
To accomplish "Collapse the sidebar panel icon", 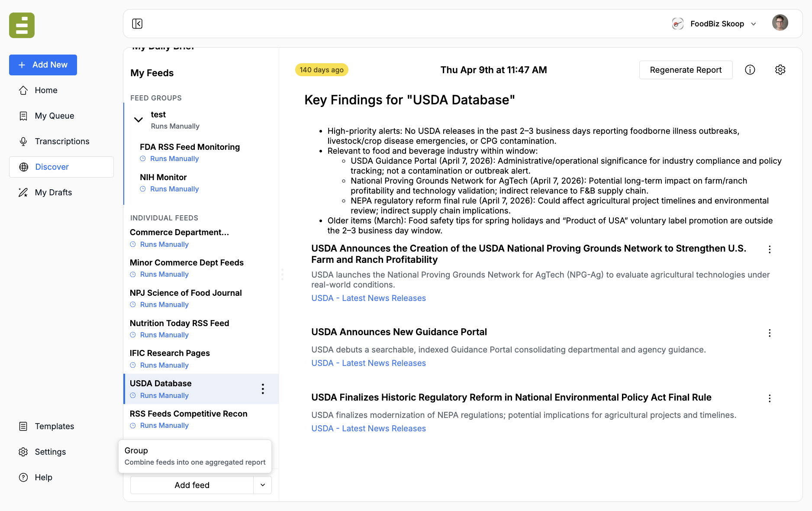I will [x=137, y=23].
